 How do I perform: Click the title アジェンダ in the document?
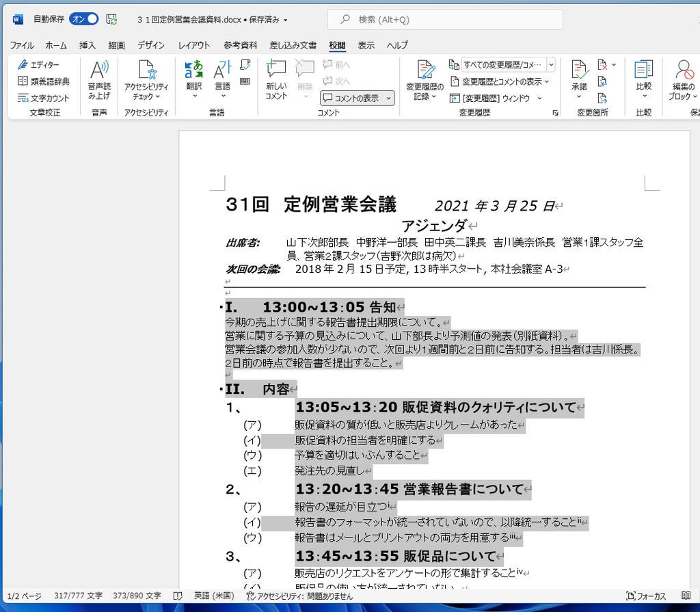pos(434,226)
